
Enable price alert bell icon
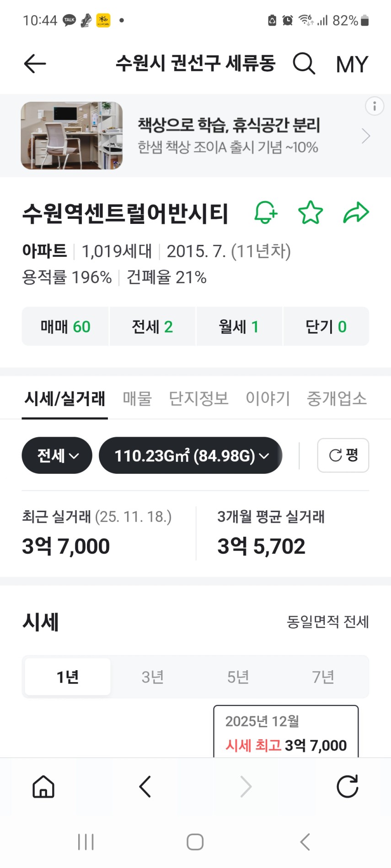[266, 212]
